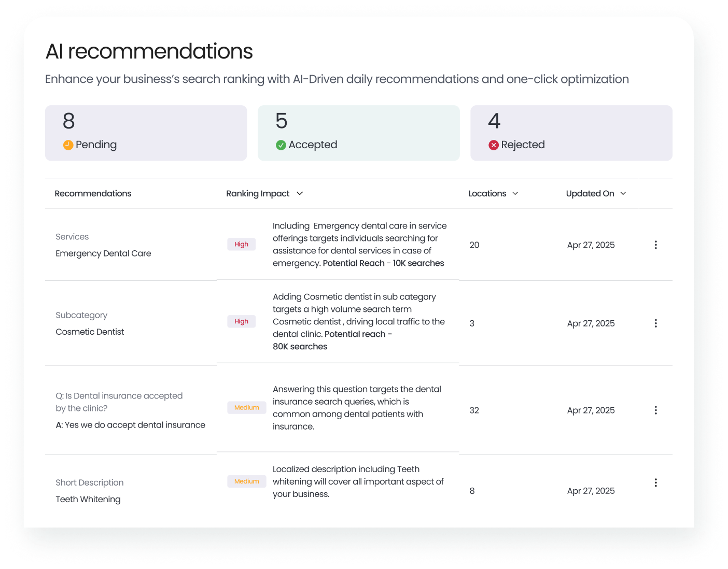
Task: Open options menu for Emergency Dental Care row
Action: [x=655, y=245]
